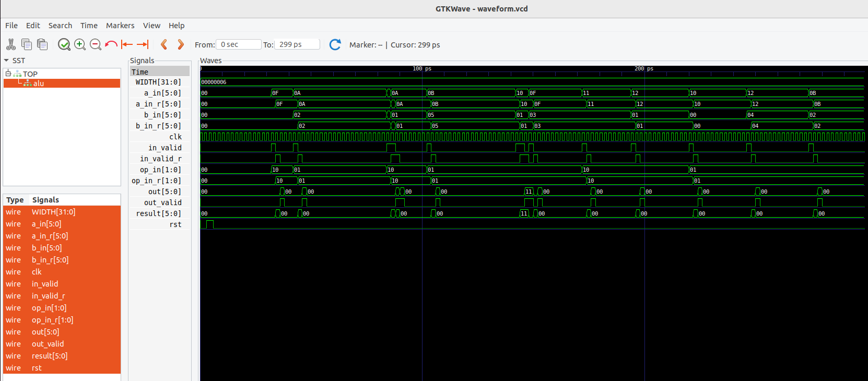Jump to end time arrow icon

tap(143, 44)
